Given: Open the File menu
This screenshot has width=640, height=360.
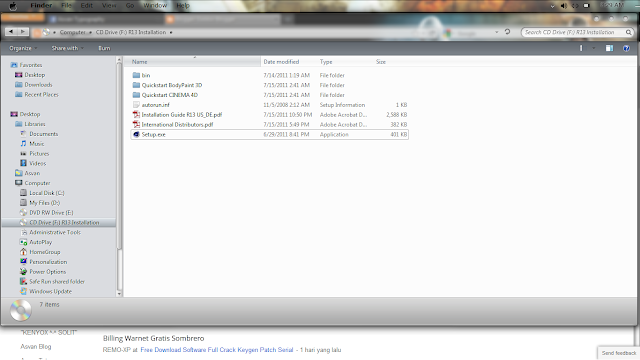Looking at the screenshot, I should [66, 5].
